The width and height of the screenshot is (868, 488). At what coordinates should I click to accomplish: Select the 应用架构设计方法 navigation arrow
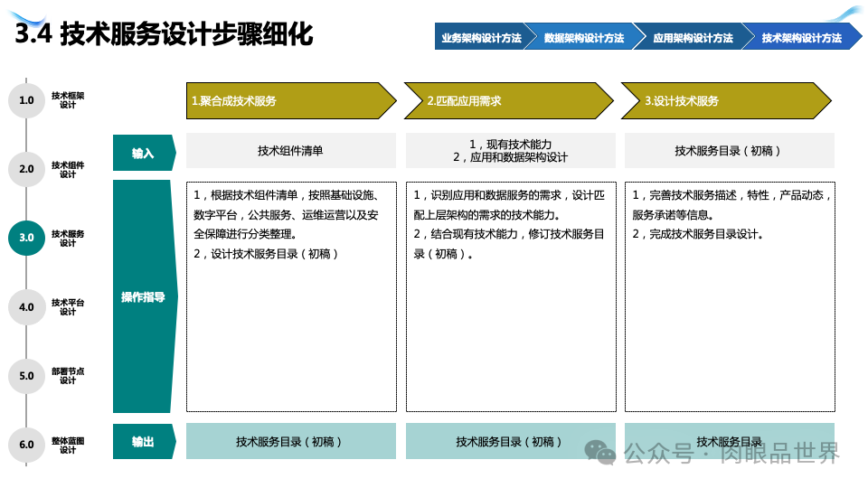[x=693, y=37]
